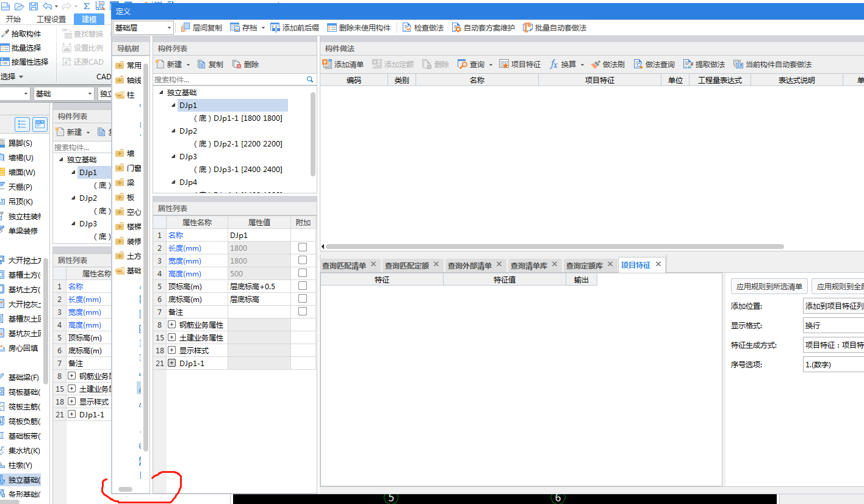The width and height of the screenshot is (864, 504).
Task: Open the 基础层 floor dropdown
Action: pos(143,27)
